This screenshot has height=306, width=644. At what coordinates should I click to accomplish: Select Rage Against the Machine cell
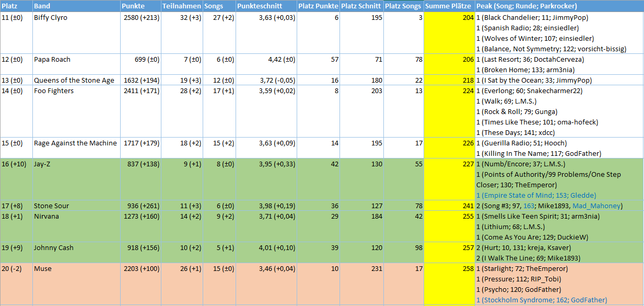point(76,148)
